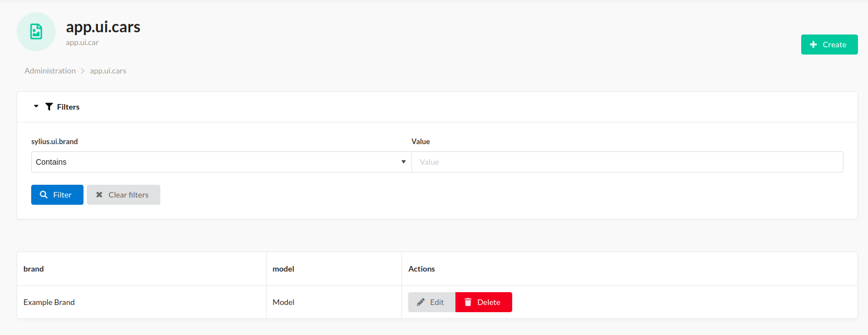The width and height of the screenshot is (868, 335).
Task: Click the app.ui.cars breadcrumb text
Action: point(108,71)
